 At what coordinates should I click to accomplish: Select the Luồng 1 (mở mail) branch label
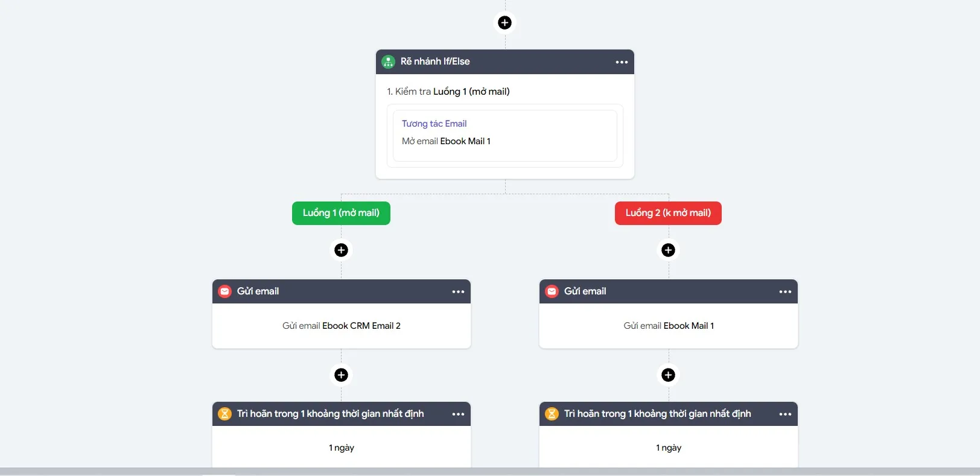point(341,213)
